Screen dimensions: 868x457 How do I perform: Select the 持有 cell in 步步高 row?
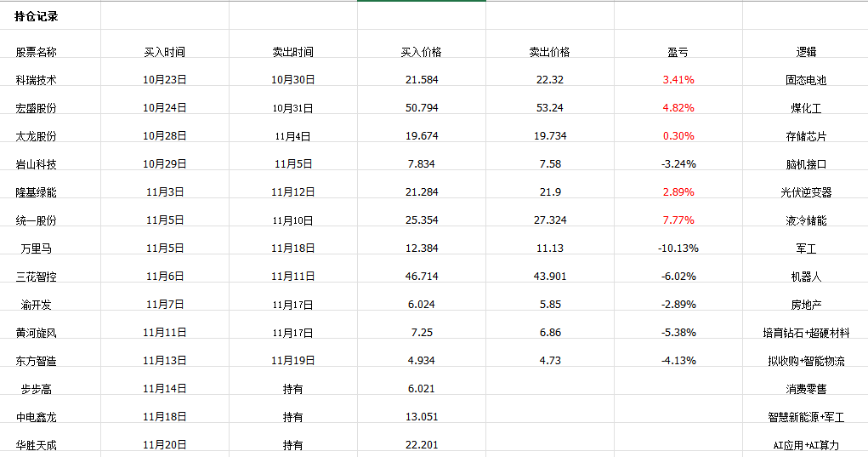point(292,389)
